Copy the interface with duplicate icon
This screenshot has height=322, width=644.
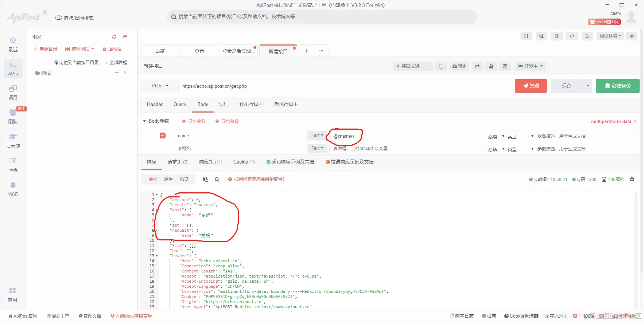[441, 66]
